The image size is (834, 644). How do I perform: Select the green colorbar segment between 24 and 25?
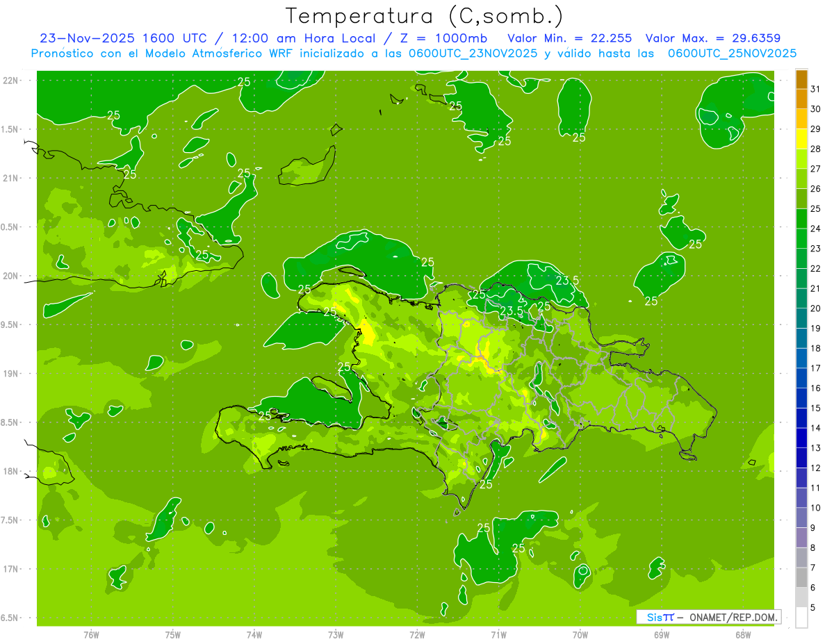click(801, 219)
